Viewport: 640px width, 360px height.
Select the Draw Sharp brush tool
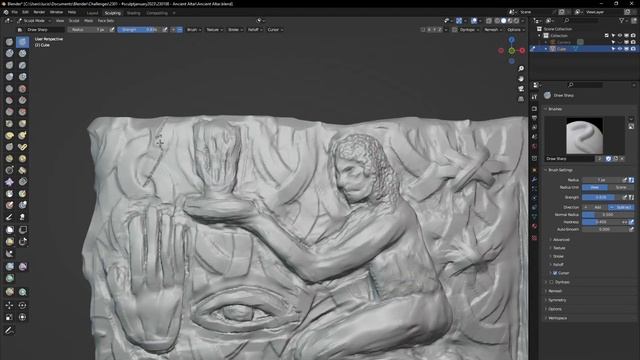(22, 42)
